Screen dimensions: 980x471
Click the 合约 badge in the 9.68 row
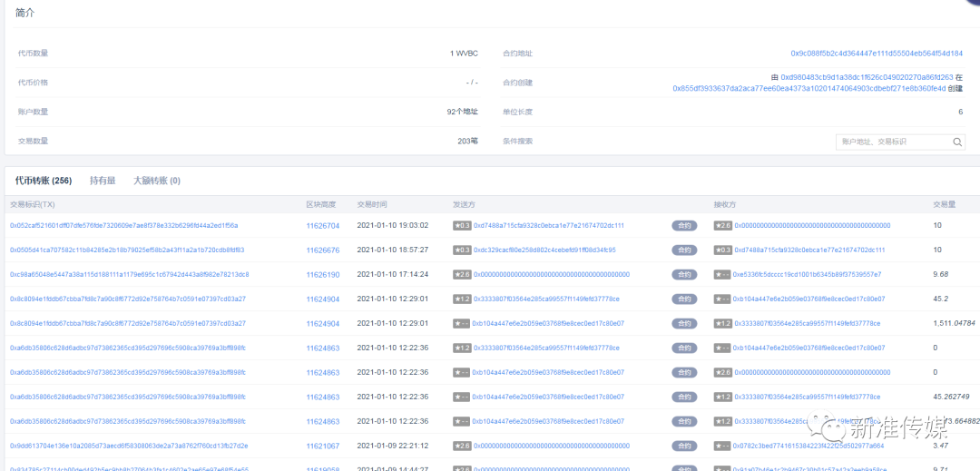tap(684, 274)
